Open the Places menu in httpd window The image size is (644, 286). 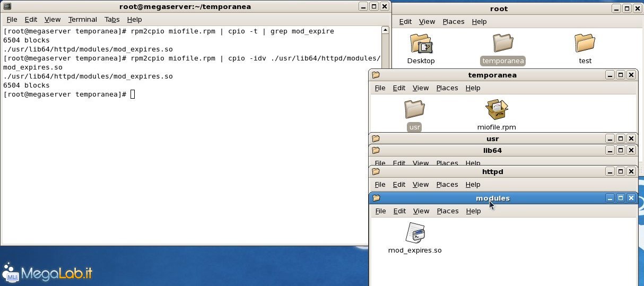point(447,185)
